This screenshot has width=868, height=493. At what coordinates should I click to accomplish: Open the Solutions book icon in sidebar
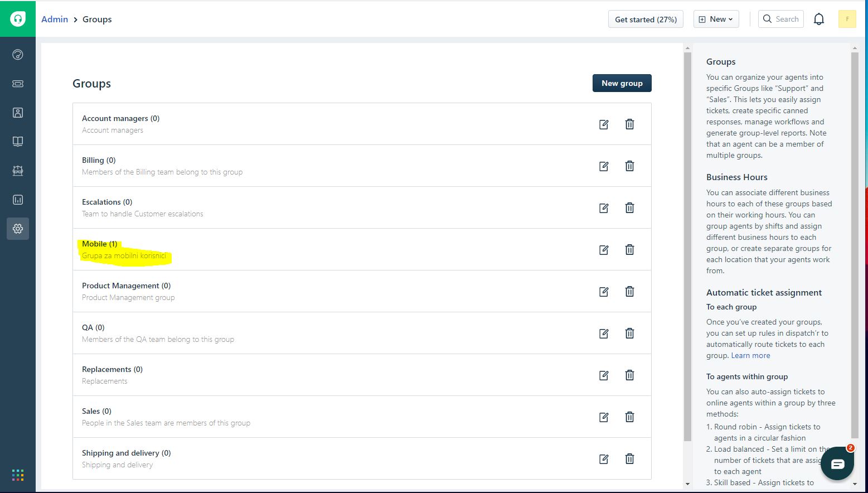tap(18, 142)
